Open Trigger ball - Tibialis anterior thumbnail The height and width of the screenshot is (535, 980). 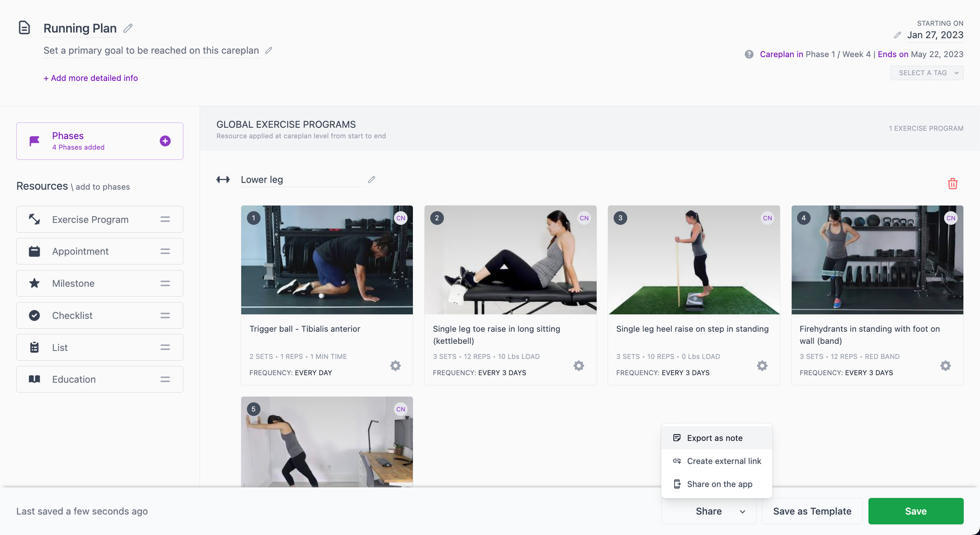pyautogui.click(x=327, y=260)
